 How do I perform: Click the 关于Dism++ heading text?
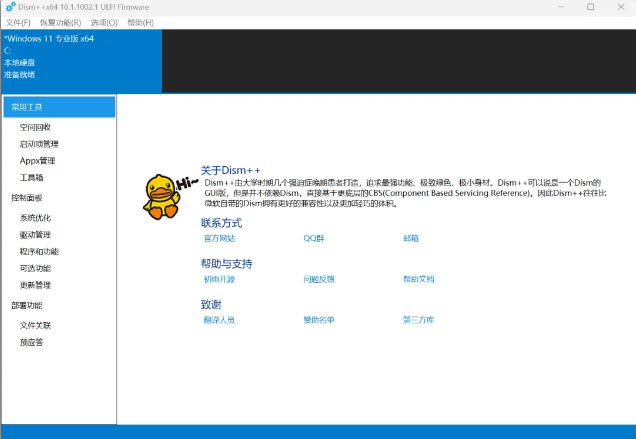point(230,170)
